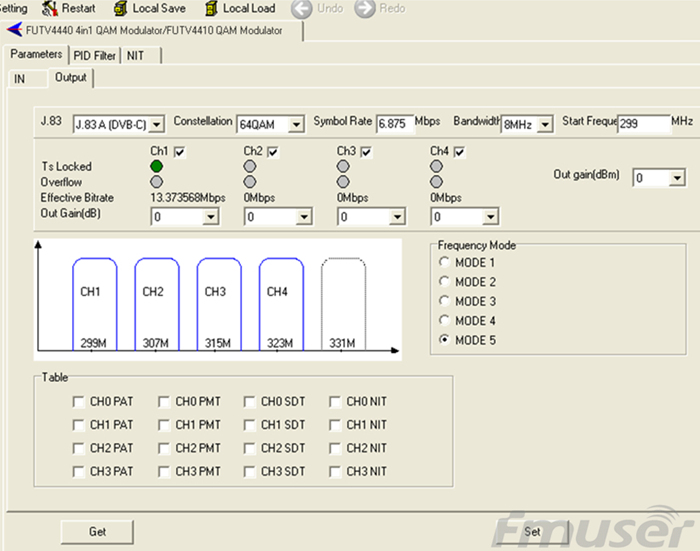
Task: Open the Out gain(dBm) dropdown
Action: pyautogui.click(x=677, y=178)
